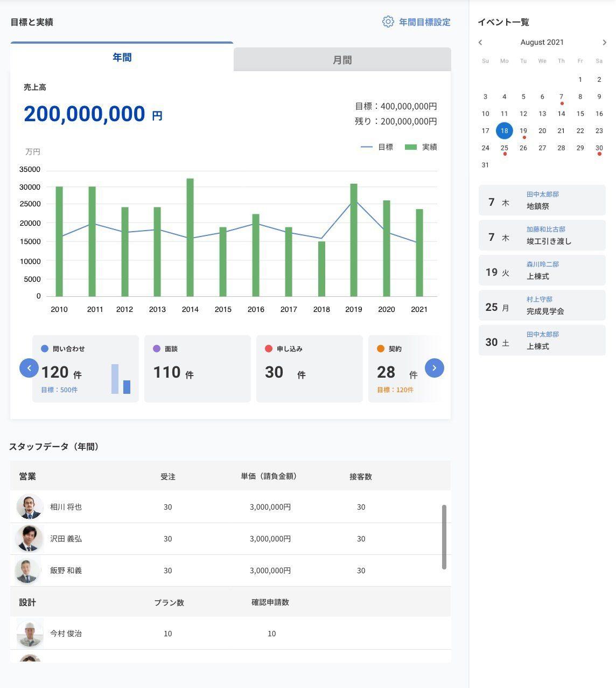Open 田中太郎邸 上棟式 event on the 30th
Image resolution: width=616 pixels, height=688 pixels.
542,340
